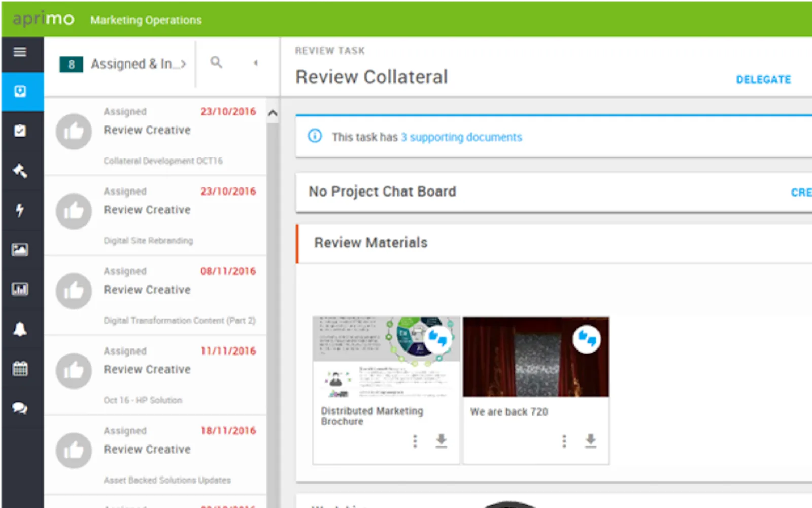Click the search magnifier icon
The image size is (812, 508).
tap(216, 62)
